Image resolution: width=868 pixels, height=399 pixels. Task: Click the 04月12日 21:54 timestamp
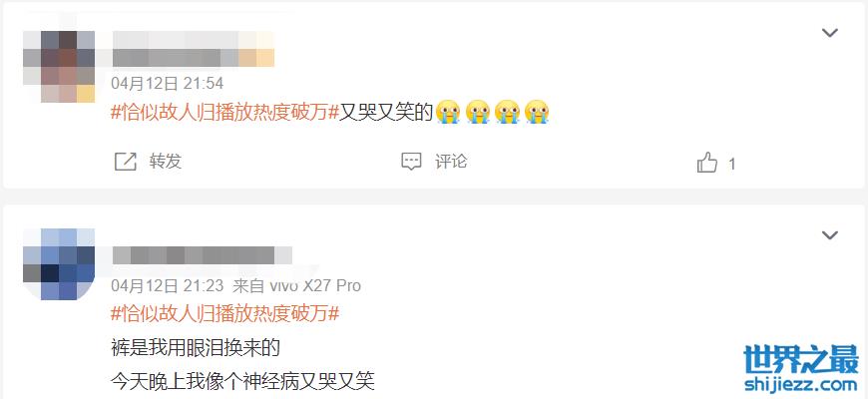pos(168,84)
